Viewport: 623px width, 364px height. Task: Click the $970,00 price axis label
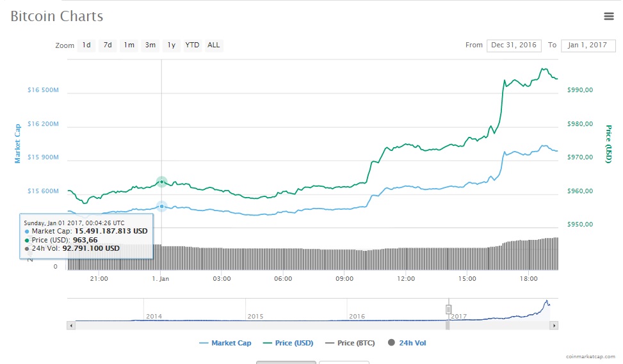tap(580, 157)
